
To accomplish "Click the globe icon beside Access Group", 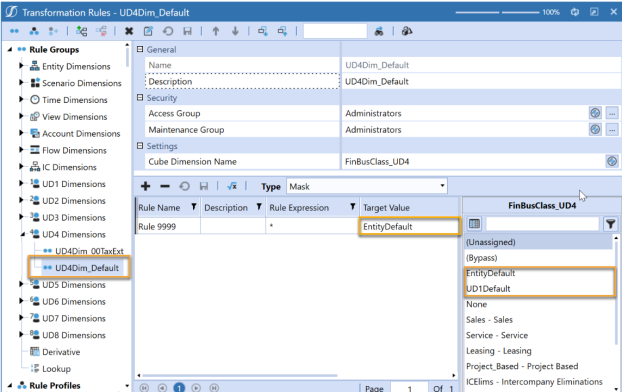I will [595, 113].
